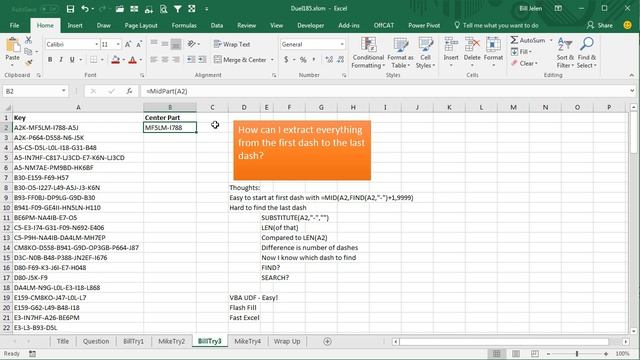Image resolution: width=640 pixels, height=360 pixels.
Task: Click the Share button
Action: (600, 25)
